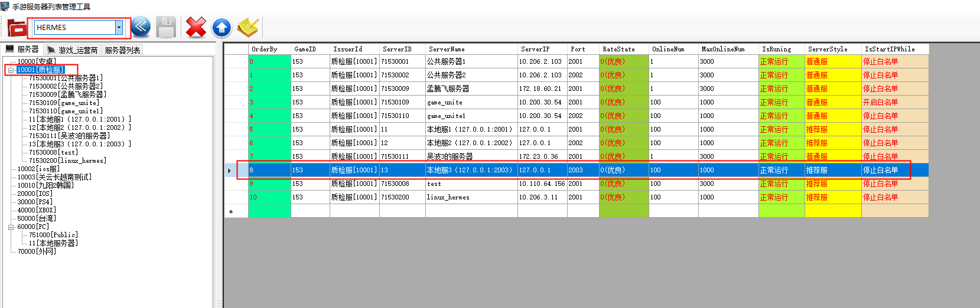Collapse the 60000[PC] tree node
980x308 pixels.
(11, 227)
